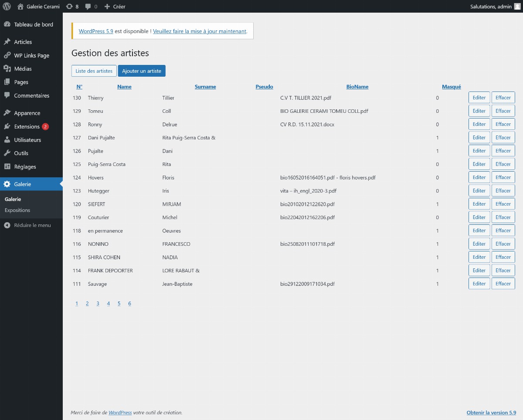
Task: Click Editer for Thierry Tillier
Action: pos(479,98)
